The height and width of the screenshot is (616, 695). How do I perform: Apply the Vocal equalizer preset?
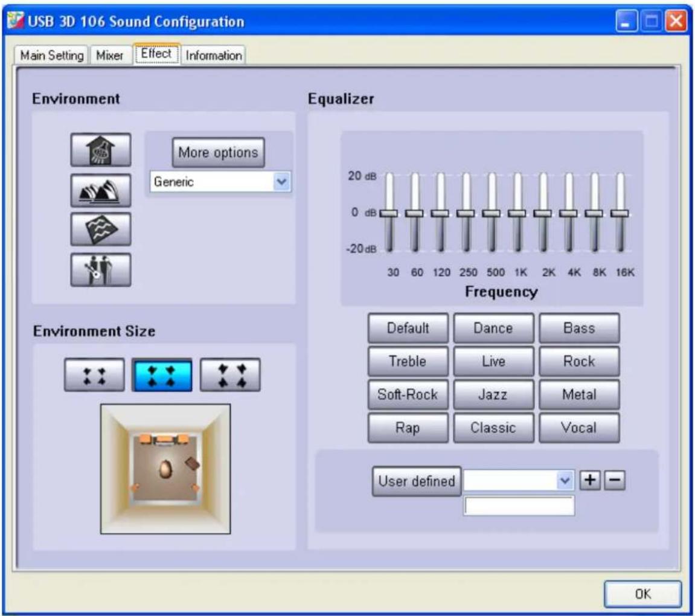[x=579, y=428]
